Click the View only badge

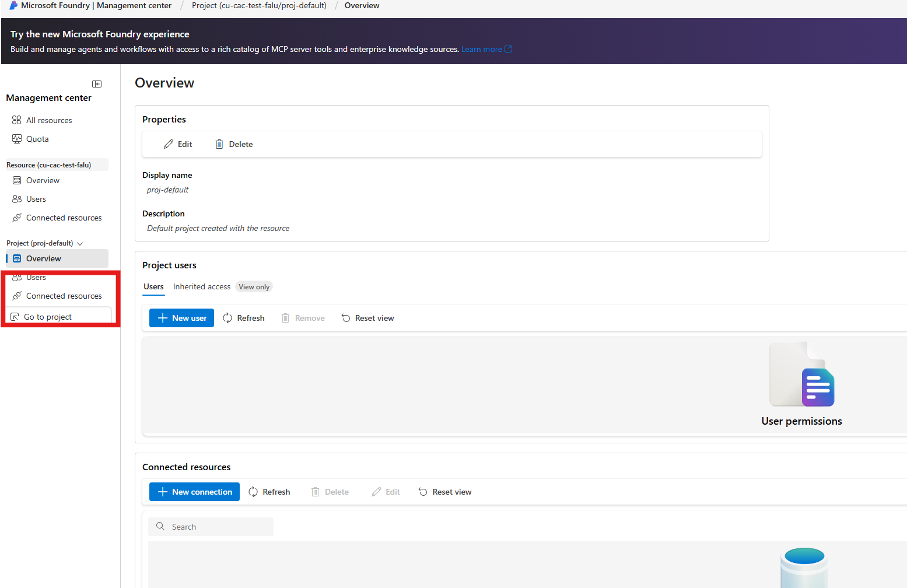pyautogui.click(x=254, y=286)
